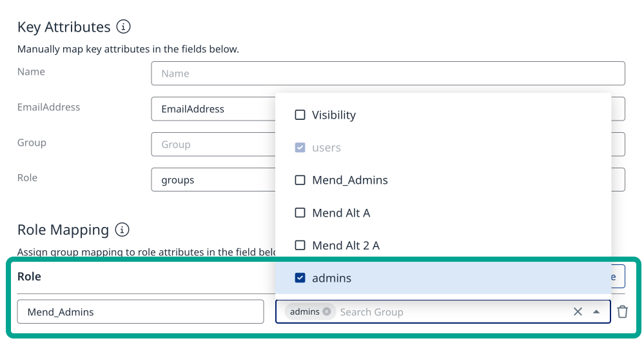The height and width of the screenshot is (343, 644).
Task: Check the Mend_Admins option in the dropdown list
Action: pos(300,181)
